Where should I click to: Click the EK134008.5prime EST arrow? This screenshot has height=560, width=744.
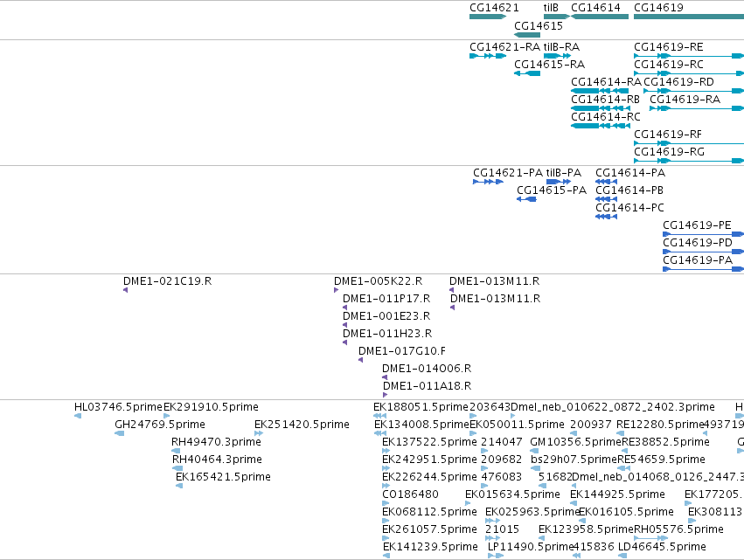[x=380, y=433]
